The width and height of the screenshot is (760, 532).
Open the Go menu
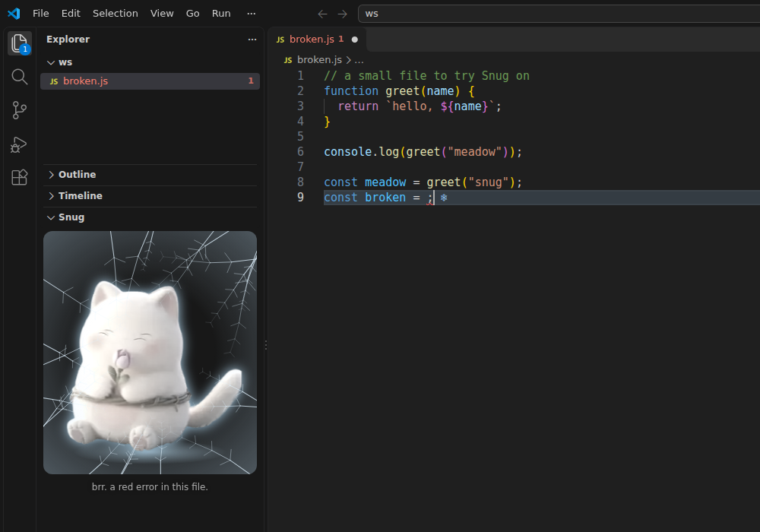pos(192,14)
